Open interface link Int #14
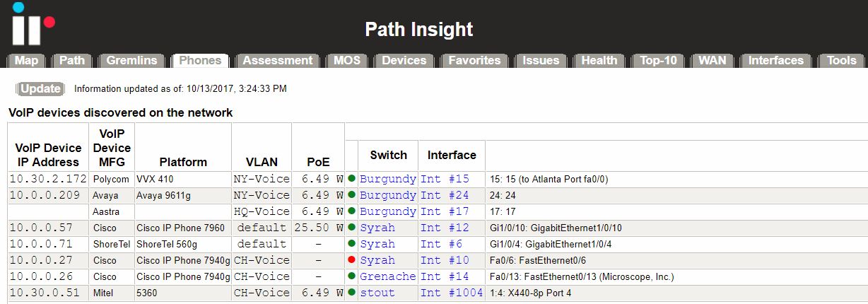This screenshot has width=868, height=304. (x=445, y=276)
